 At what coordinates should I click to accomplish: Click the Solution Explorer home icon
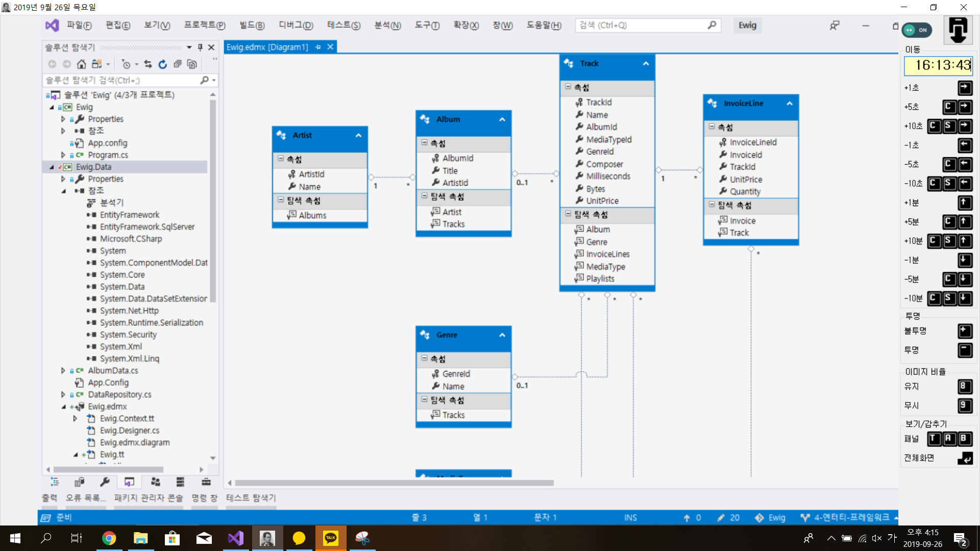[81, 64]
